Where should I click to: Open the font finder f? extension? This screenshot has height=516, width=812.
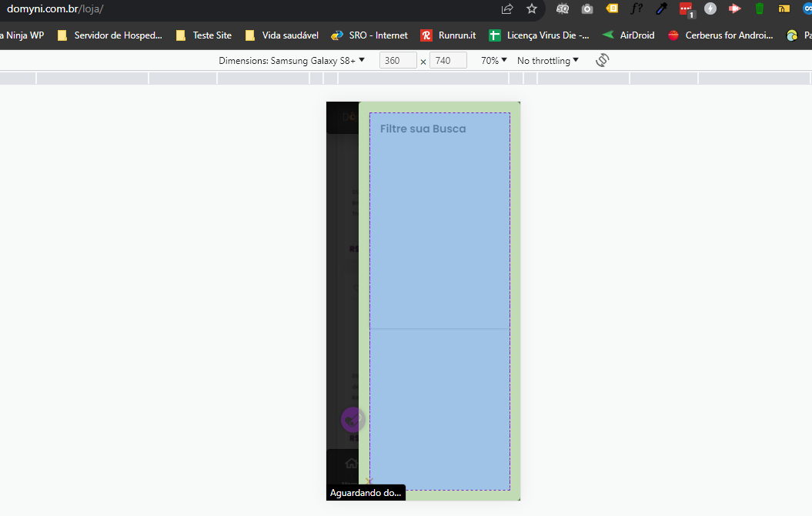pos(637,8)
